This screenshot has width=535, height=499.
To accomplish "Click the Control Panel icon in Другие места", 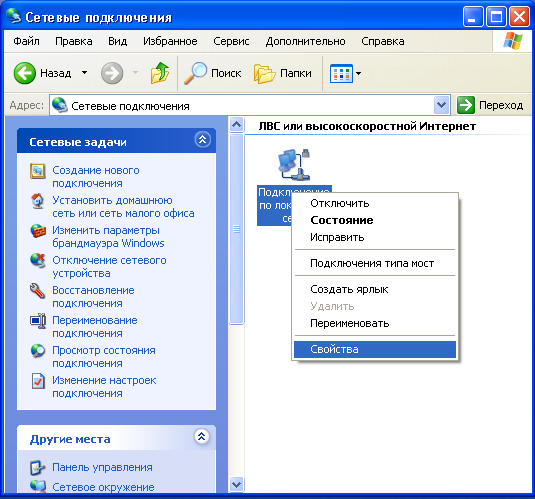I will click(x=38, y=468).
